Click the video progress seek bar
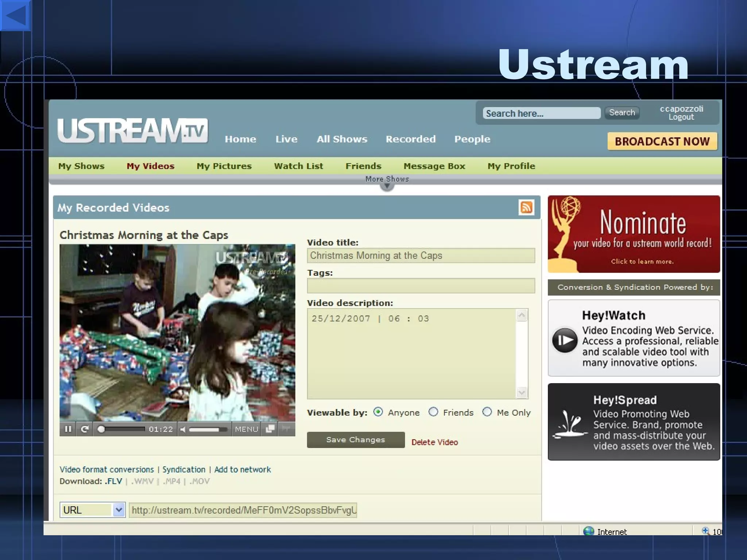The width and height of the screenshot is (747, 560). point(121,429)
